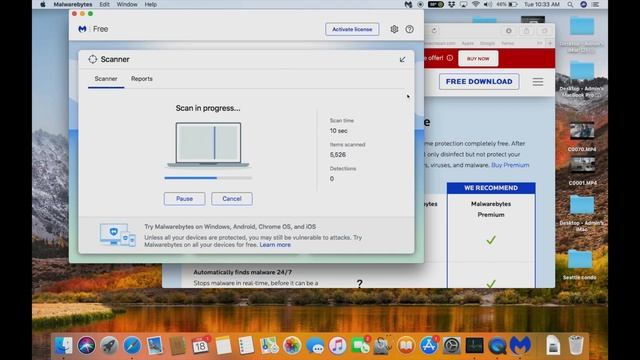The width and height of the screenshot is (640, 360).
Task: Click the laptop scan illustration
Action: coord(208,144)
